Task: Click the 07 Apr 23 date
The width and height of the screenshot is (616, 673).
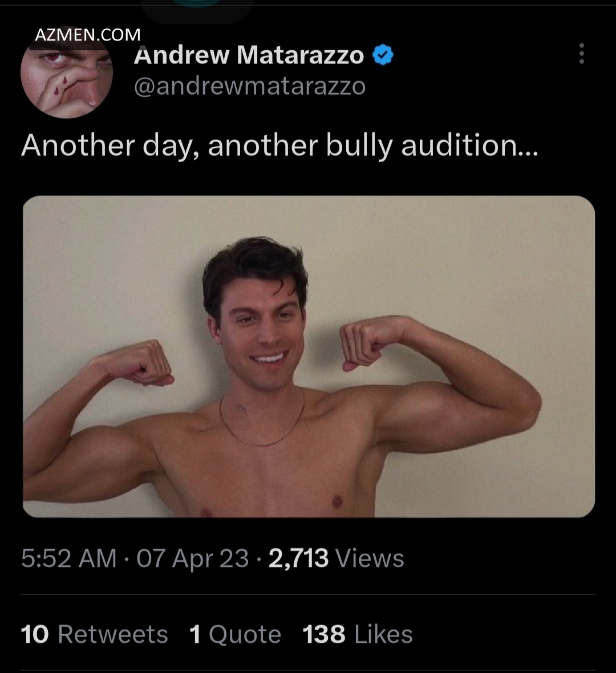Action: pos(192,558)
